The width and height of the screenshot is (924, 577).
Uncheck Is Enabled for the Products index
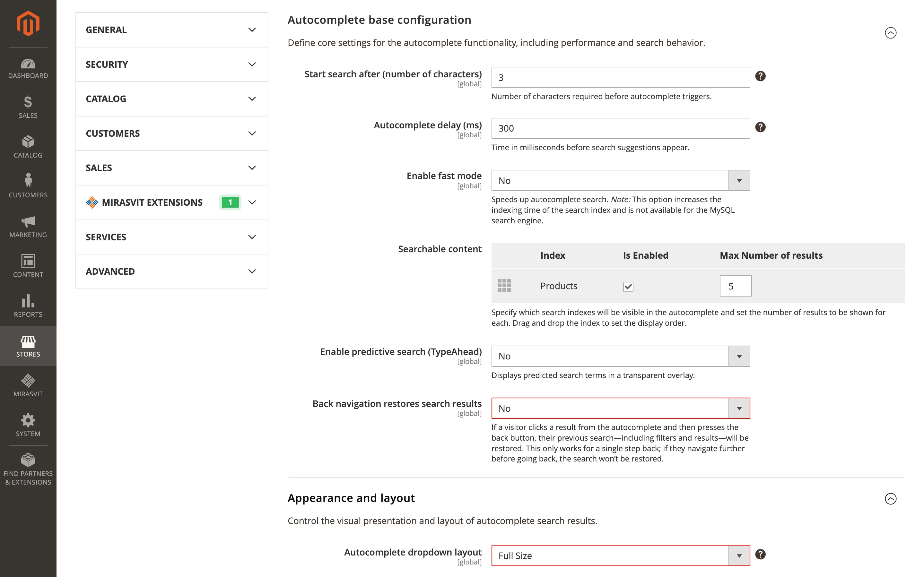[x=628, y=286]
